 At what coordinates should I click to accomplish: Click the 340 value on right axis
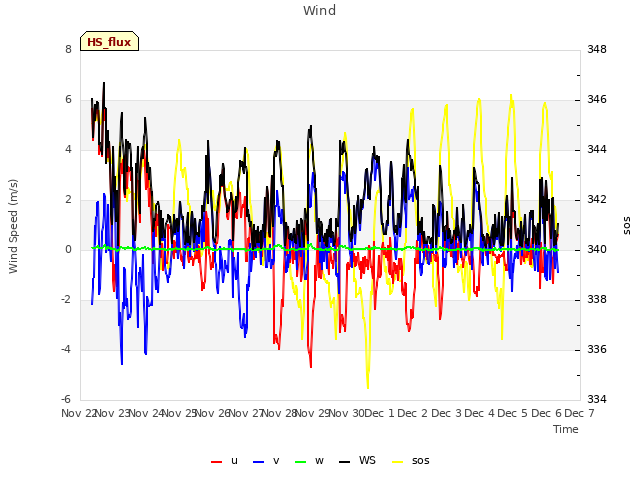[597, 249]
